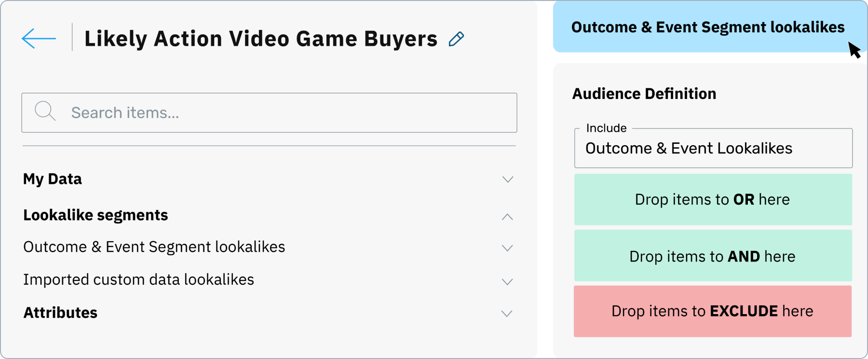
Task: Select Outcome & Event Segment lookalikes row
Action: point(269,247)
